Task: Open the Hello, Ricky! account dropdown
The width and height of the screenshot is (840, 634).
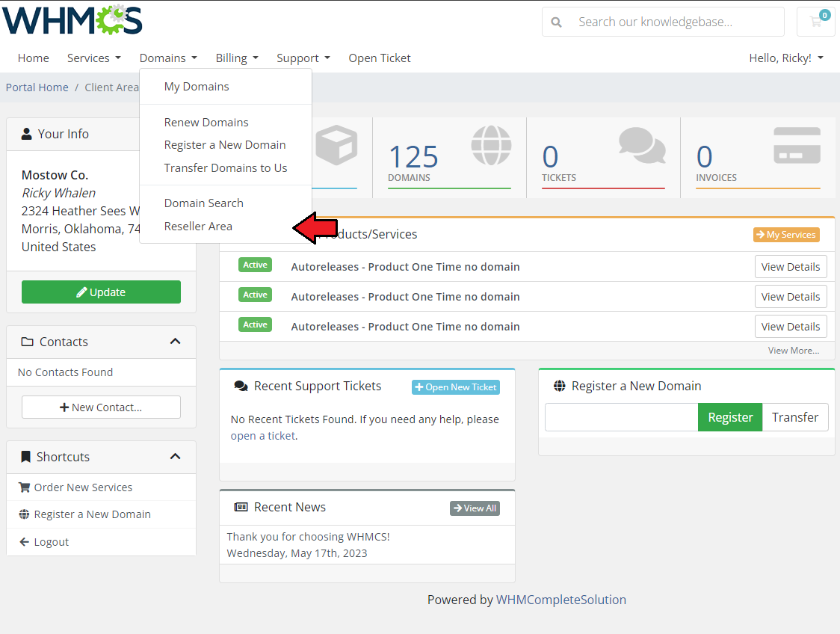Action: point(786,58)
